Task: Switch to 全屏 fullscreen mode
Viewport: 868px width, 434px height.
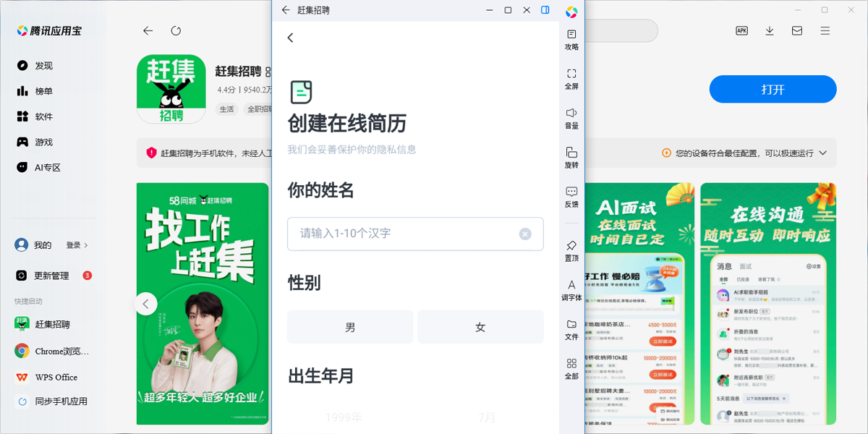Action: [571, 79]
